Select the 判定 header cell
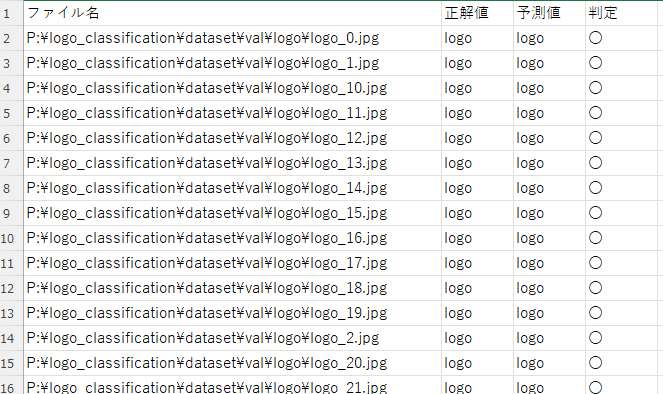663x394 pixels. (x=621, y=13)
